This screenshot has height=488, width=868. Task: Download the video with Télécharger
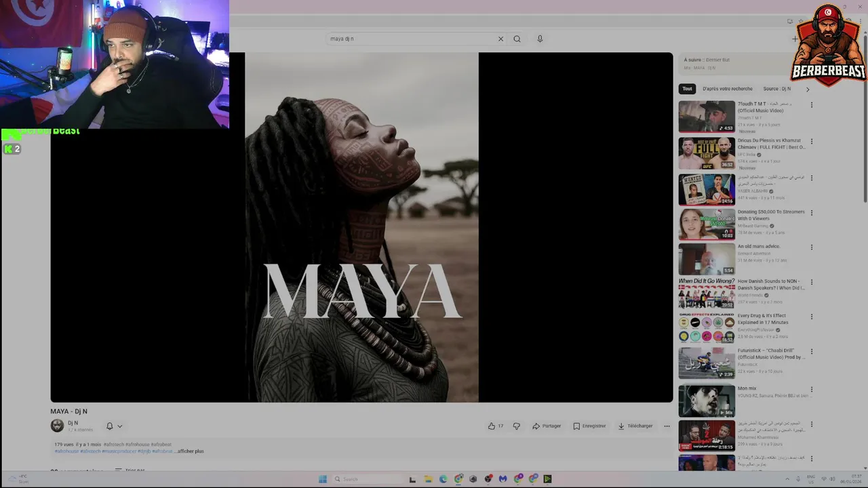[x=635, y=426]
